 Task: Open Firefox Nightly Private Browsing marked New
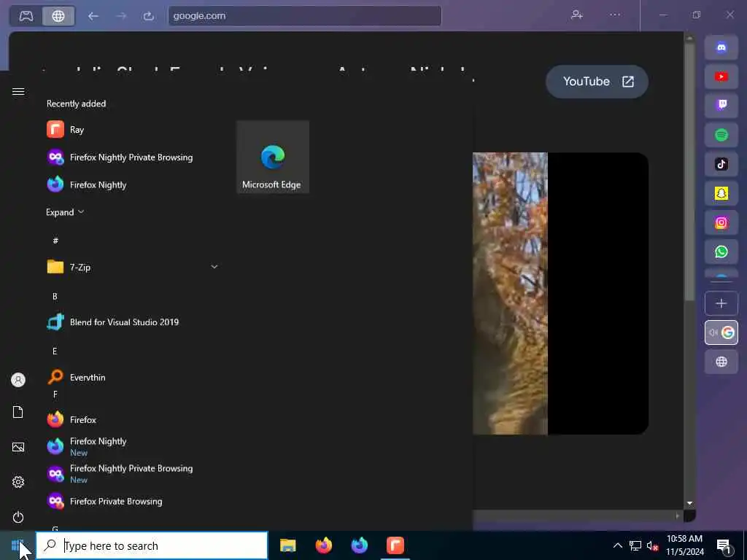pos(133,474)
